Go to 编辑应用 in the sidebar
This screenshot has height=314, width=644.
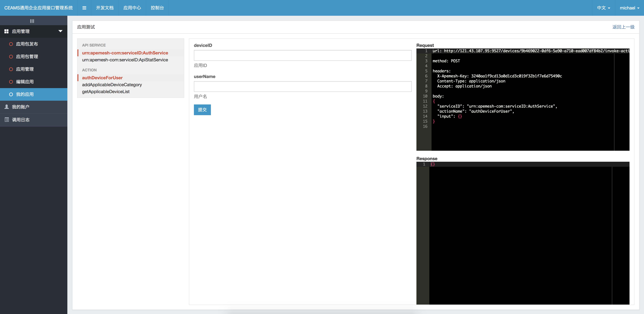click(34, 82)
